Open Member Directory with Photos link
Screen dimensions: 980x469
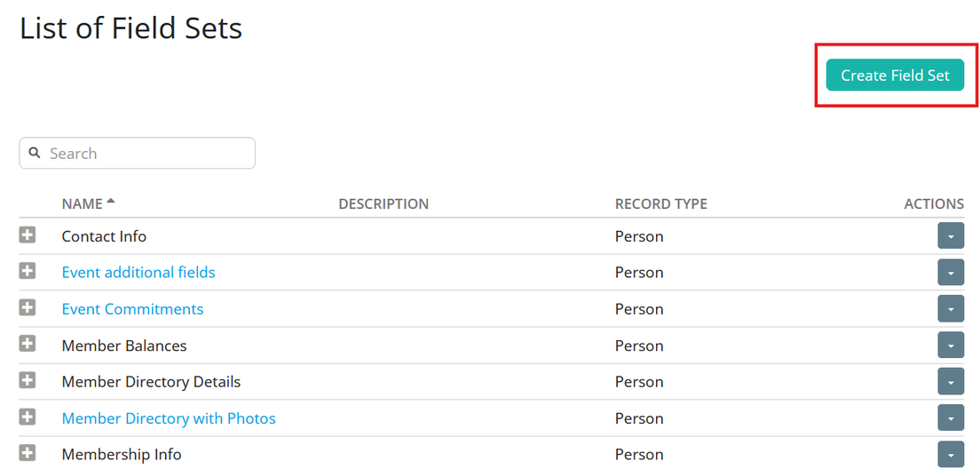click(169, 417)
